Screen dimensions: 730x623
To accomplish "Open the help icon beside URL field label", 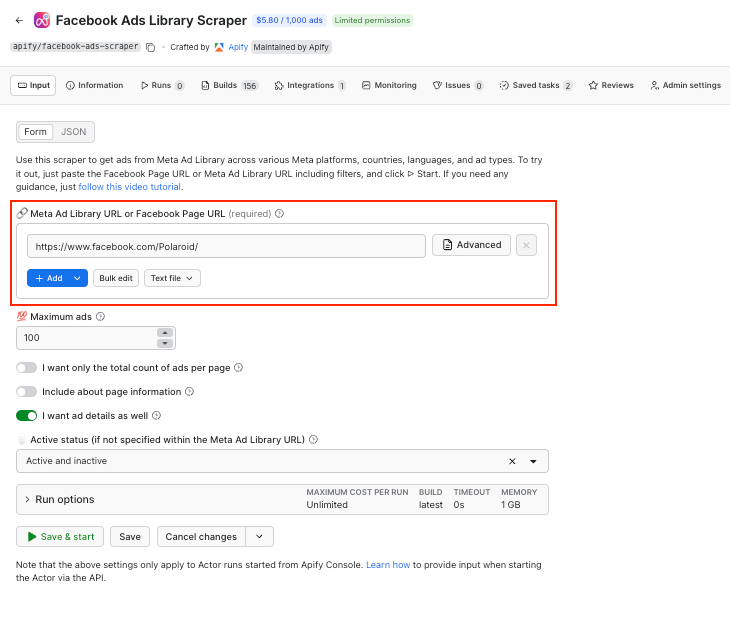I will point(279,214).
